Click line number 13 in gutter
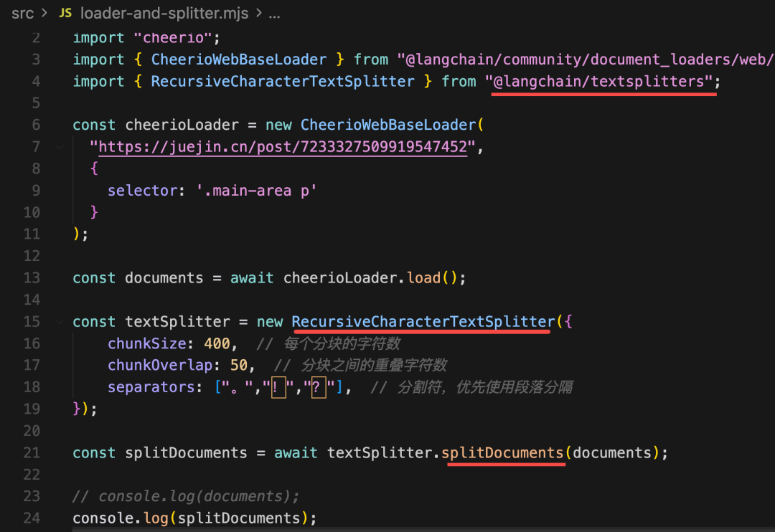Screen dimensions: 775x532 (x=32, y=278)
